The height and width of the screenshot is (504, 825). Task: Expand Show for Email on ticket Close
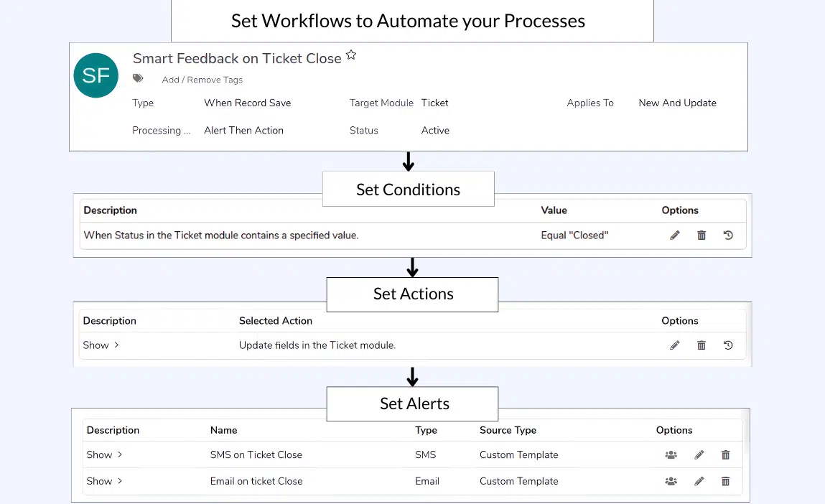point(104,481)
